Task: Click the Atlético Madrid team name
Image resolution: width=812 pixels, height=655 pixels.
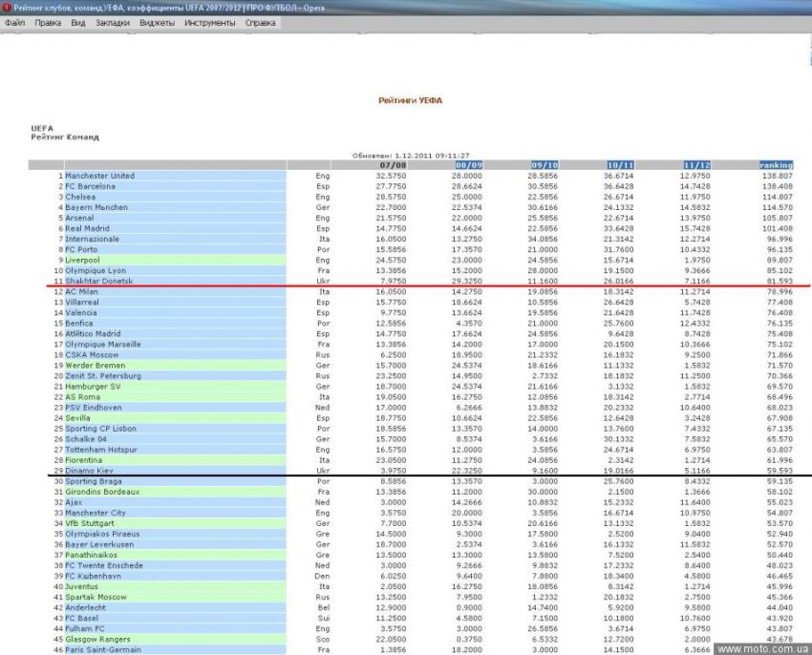Action: coord(93,334)
